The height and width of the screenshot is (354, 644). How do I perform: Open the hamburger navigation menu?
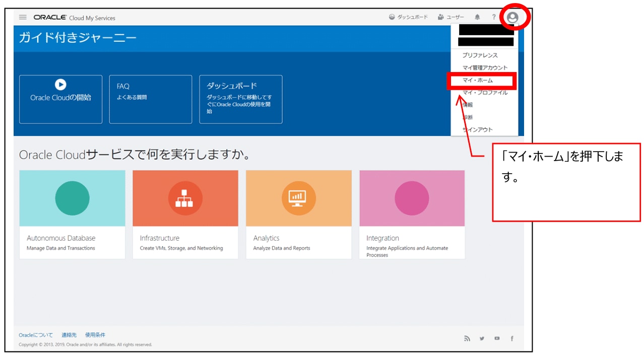[23, 18]
